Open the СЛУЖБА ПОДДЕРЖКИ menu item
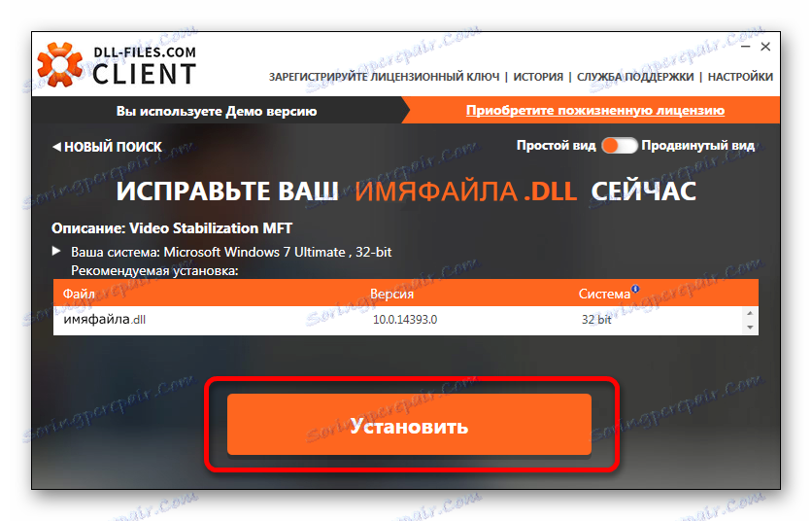 coord(635,77)
